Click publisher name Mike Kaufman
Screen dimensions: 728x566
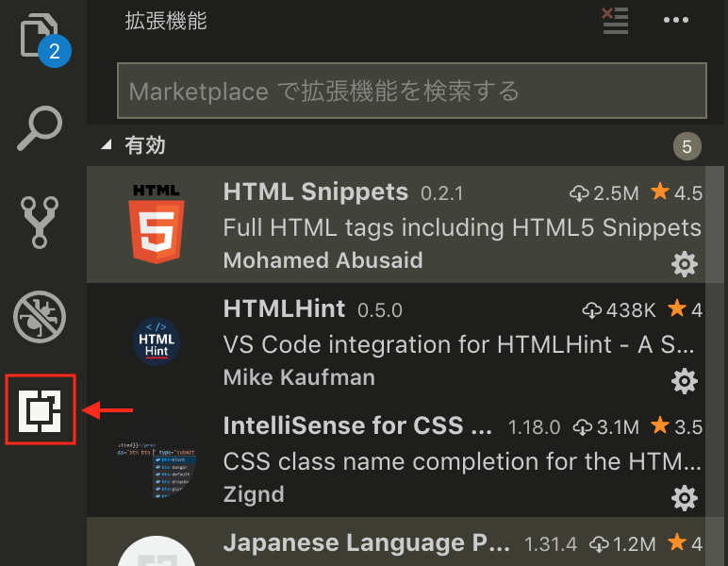click(299, 377)
